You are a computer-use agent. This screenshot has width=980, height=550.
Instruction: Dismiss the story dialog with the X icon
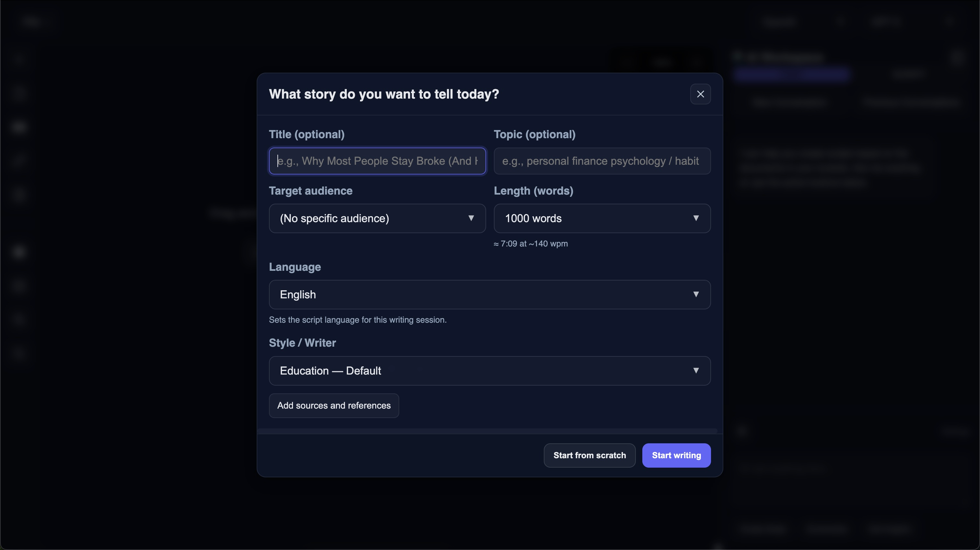[x=701, y=94]
